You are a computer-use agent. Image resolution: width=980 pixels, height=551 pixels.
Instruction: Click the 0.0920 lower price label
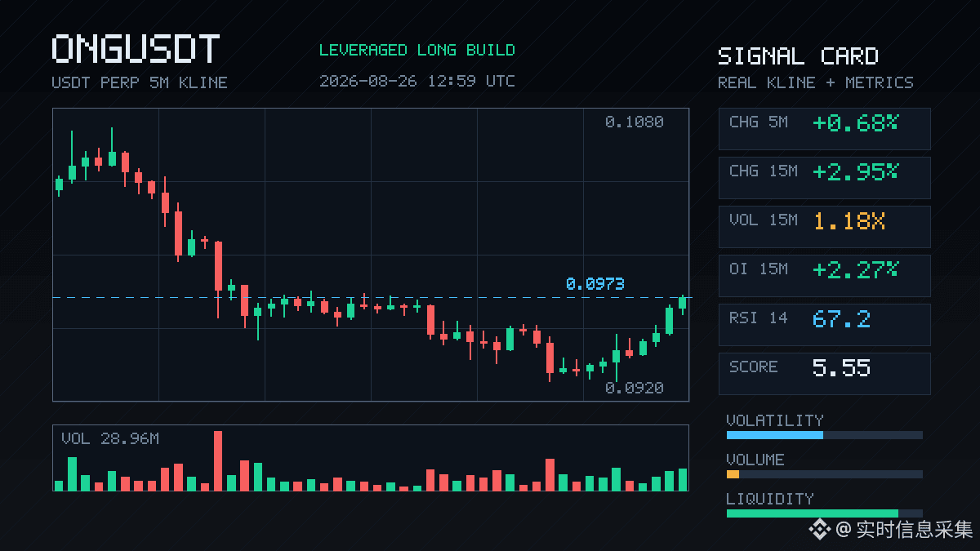tap(635, 389)
